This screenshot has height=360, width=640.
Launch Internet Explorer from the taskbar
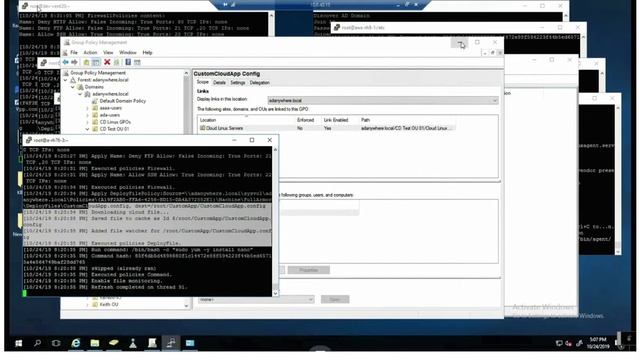pos(76,343)
